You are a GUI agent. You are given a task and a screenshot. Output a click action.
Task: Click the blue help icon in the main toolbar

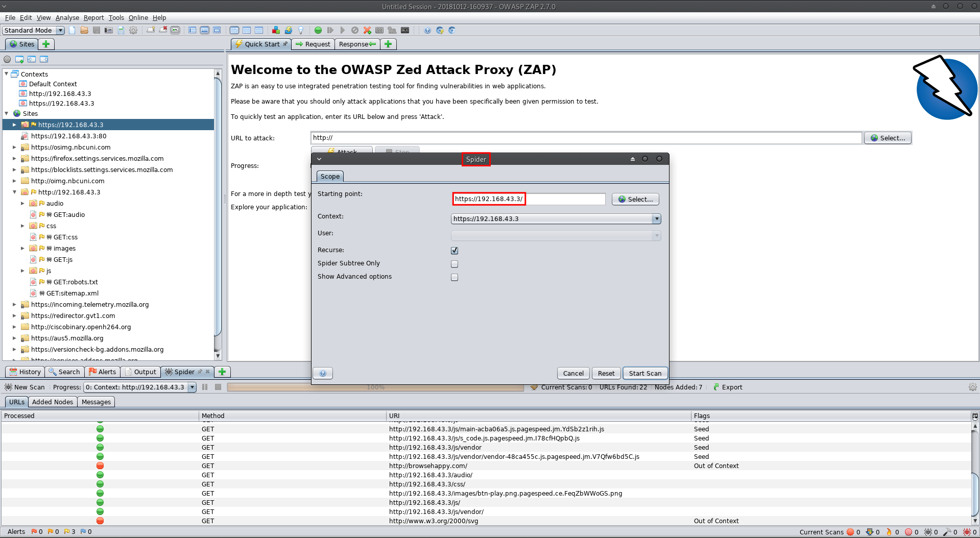pyautogui.click(x=427, y=30)
